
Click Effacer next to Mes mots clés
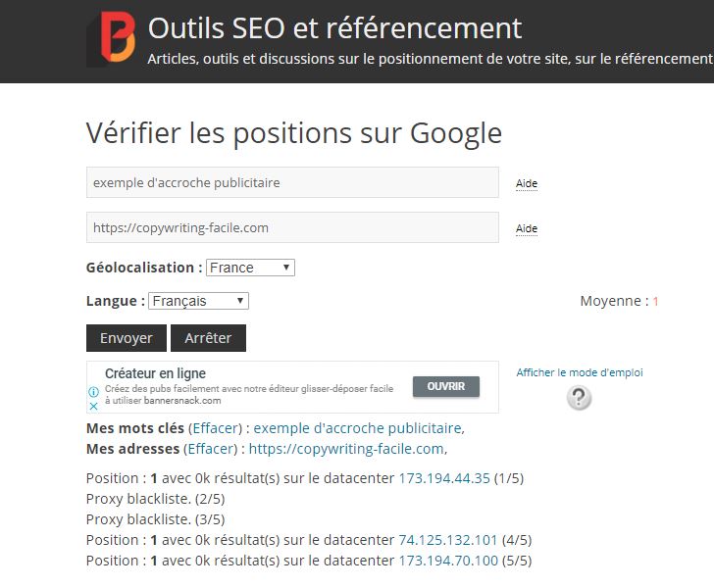coord(214,428)
